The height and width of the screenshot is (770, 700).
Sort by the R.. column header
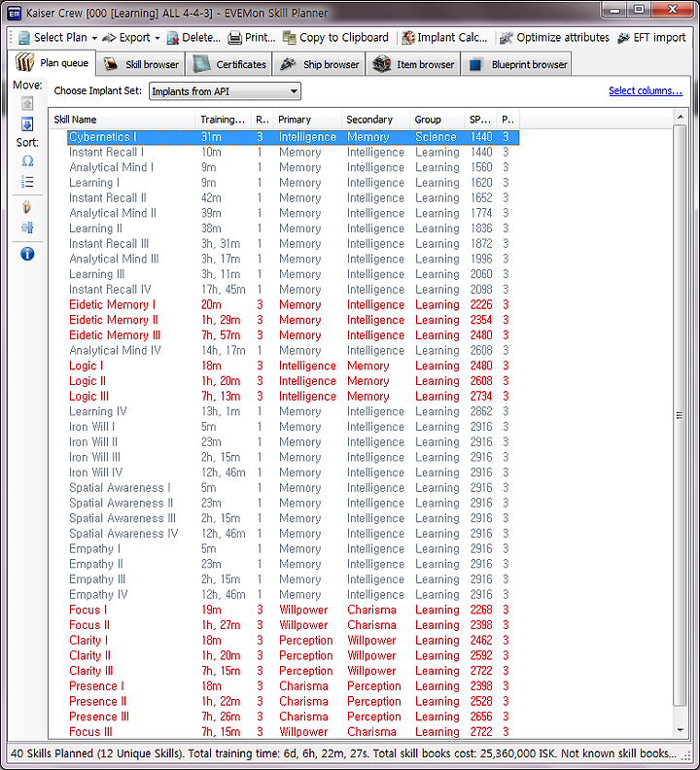(262, 120)
